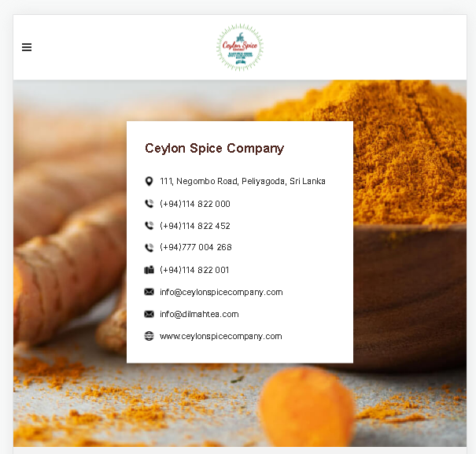Click globe icon beside www.ceylonspicecompany.com
This screenshot has width=476, height=454.
(x=149, y=336)
